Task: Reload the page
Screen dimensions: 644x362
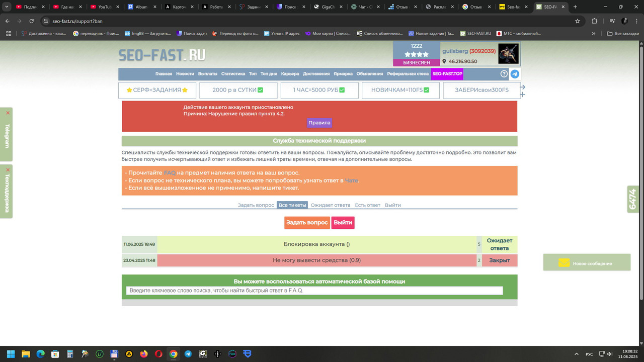Action: click(31, 21)
